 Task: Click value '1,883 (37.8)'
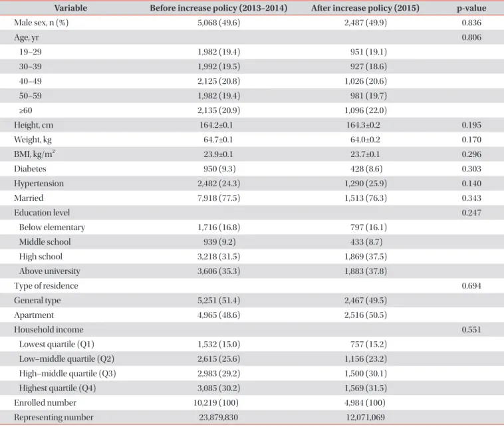coord(366,271)
